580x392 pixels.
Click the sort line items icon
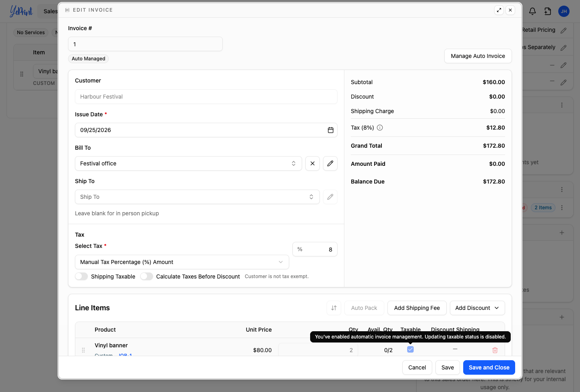point(334,308)
